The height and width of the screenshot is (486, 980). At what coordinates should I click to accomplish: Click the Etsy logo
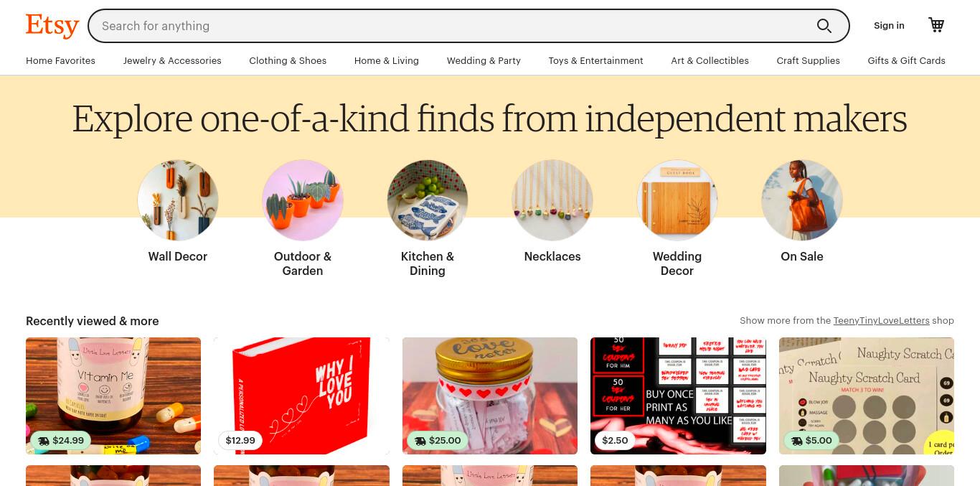(52, 26)
